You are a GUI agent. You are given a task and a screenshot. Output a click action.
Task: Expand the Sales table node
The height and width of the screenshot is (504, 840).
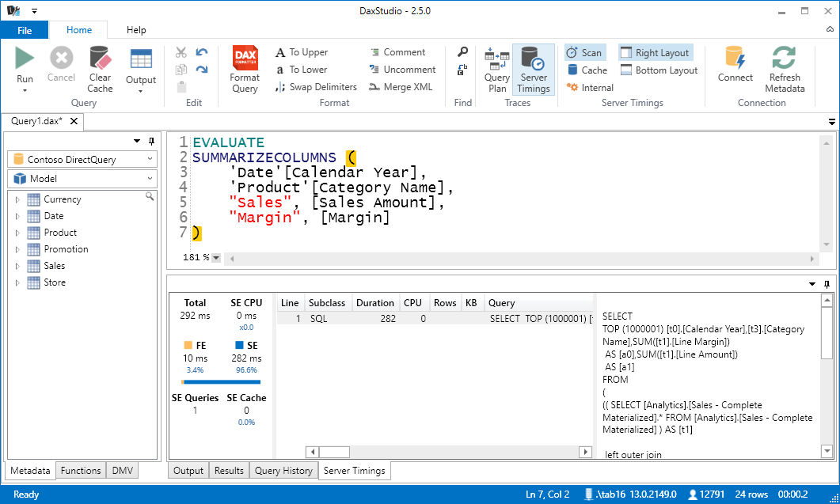point(17,266)
